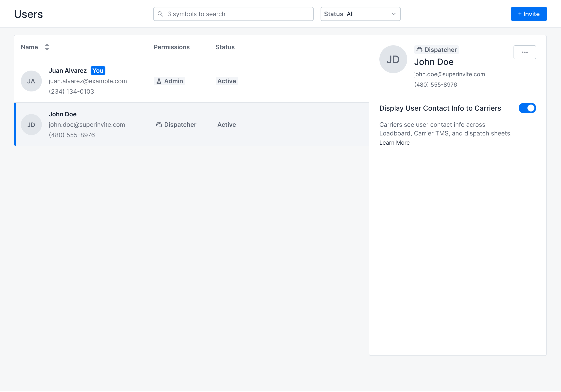
Task: Click JA avatar for Juan Alvarez
Action: [31, 81]
